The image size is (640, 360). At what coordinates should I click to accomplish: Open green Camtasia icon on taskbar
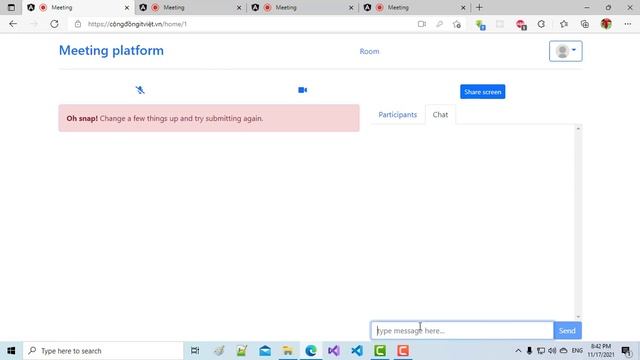(x=380, y=351)
